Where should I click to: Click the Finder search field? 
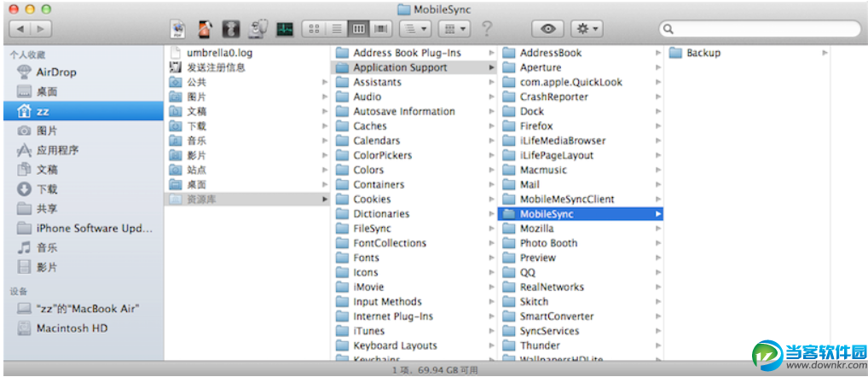(760, 29)
